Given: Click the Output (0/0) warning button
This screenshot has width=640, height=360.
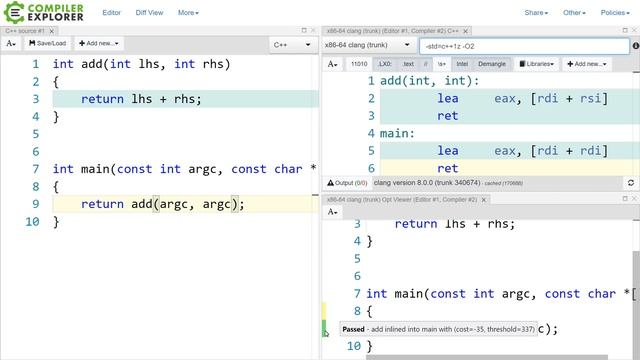Looking at the screenshot, I should (347, 183).
